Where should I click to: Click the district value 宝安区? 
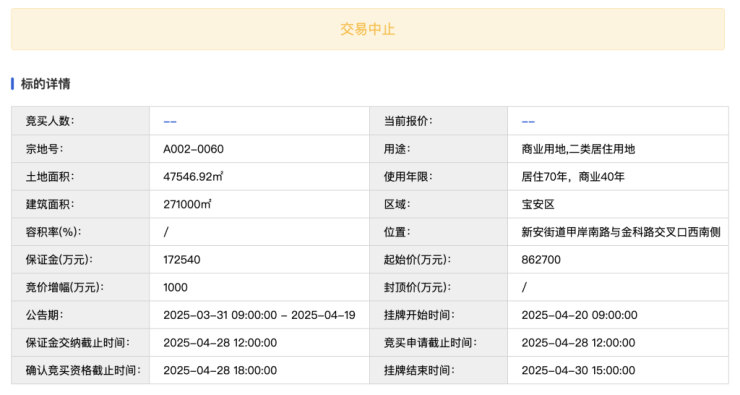pyautogui.click(x=538, y=204)
